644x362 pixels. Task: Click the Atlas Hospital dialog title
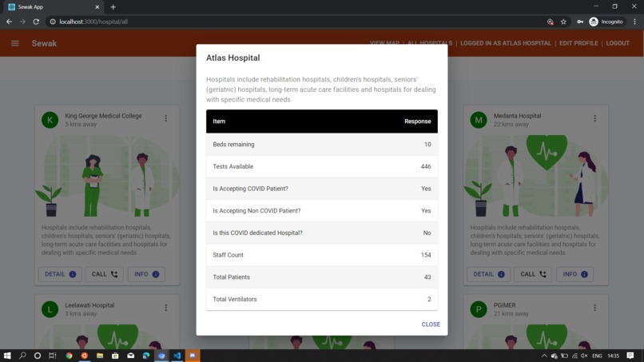click(233, 58)
